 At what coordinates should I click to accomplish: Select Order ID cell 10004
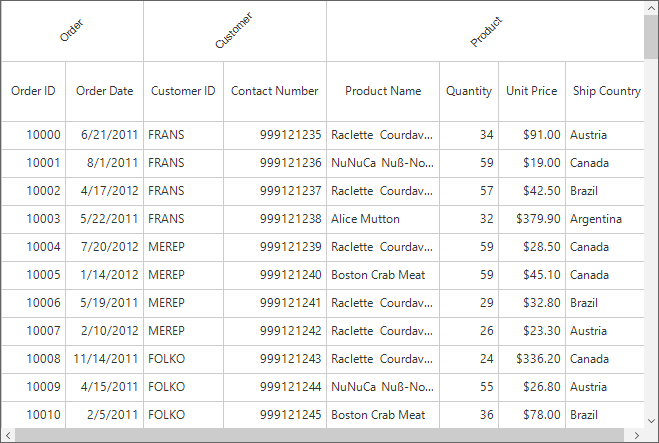pos(33,247)
